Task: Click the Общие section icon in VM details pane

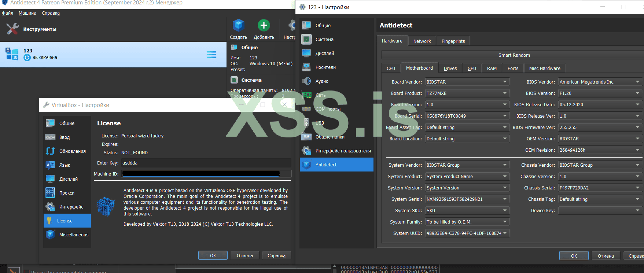Action: 234,47
